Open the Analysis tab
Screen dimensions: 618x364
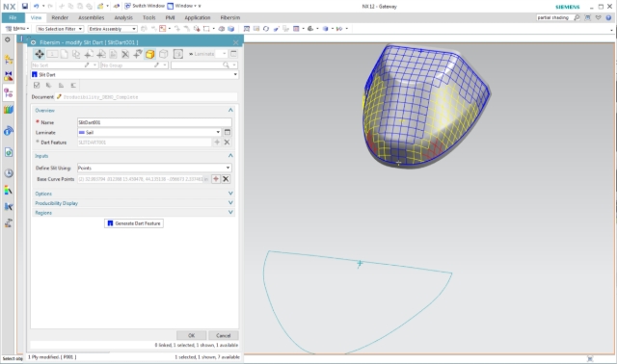(x=123, y=17)
